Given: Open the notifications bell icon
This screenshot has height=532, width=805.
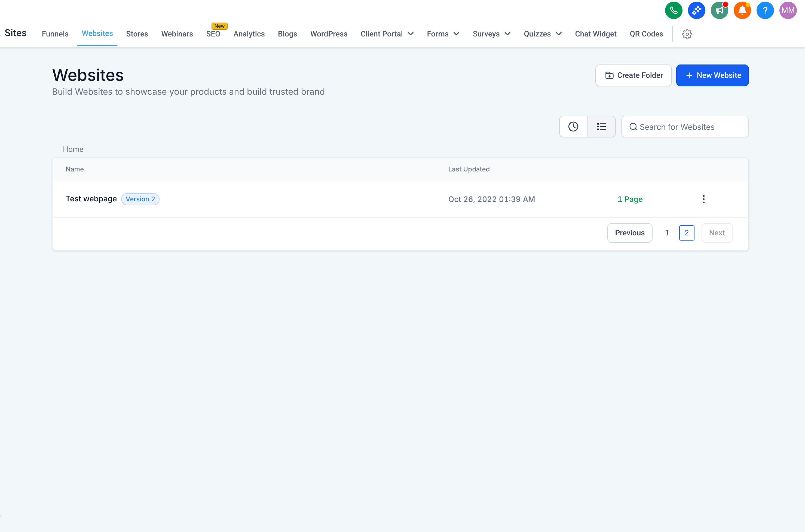Looking at the screenshot, I should [x=742, y=10].
